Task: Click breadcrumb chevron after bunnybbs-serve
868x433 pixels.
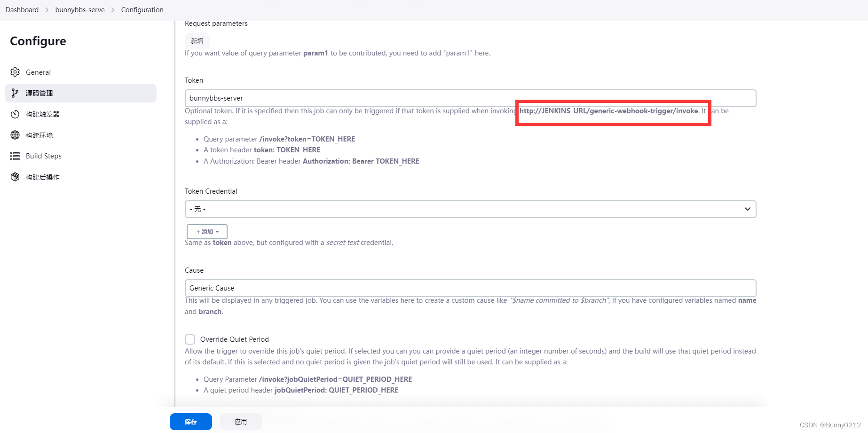Action: 113,10
